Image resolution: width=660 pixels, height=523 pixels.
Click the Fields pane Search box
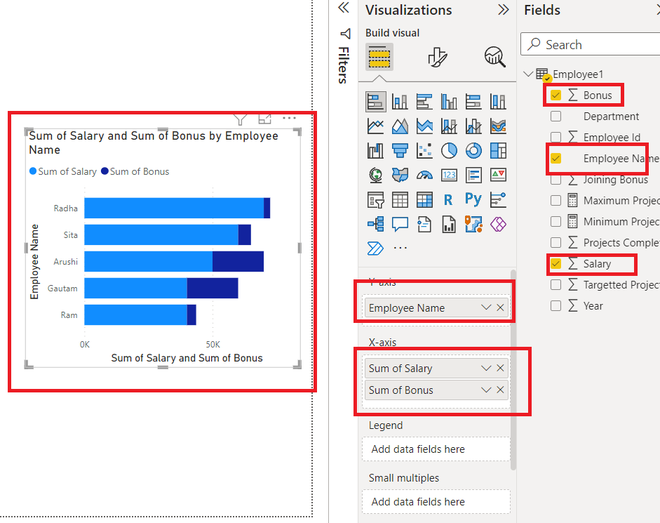590,44
